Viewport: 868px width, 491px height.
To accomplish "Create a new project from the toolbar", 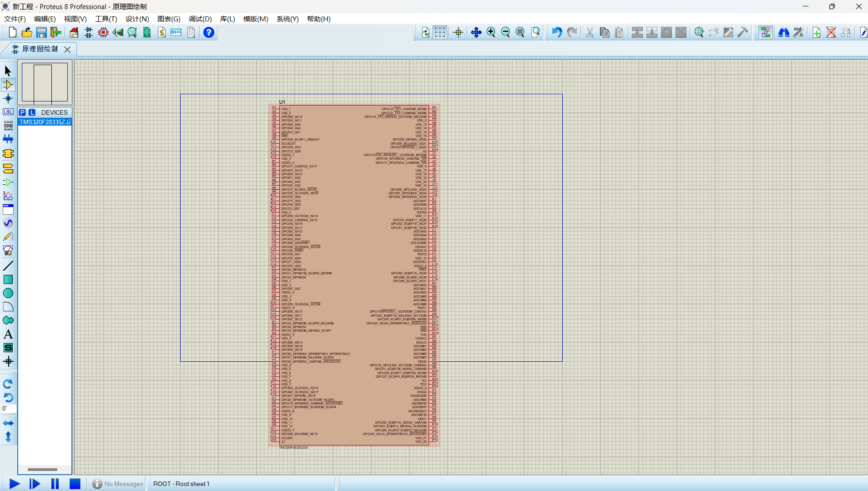I will pos(13,32).
